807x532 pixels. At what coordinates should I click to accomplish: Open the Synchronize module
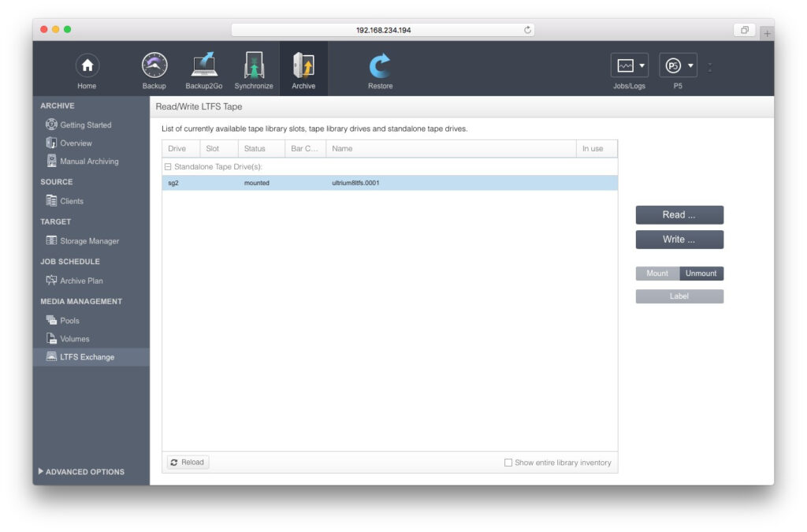[x=254, y=66]
